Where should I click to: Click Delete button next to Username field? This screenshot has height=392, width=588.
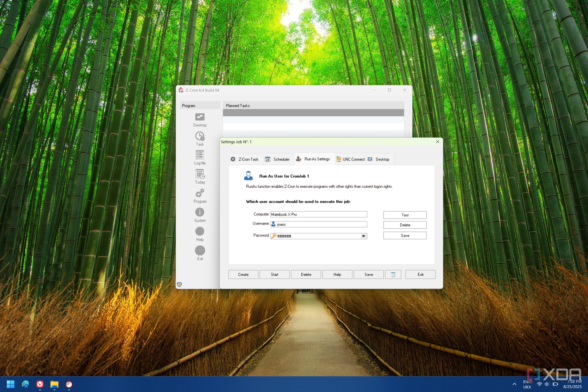click(405, 225)
